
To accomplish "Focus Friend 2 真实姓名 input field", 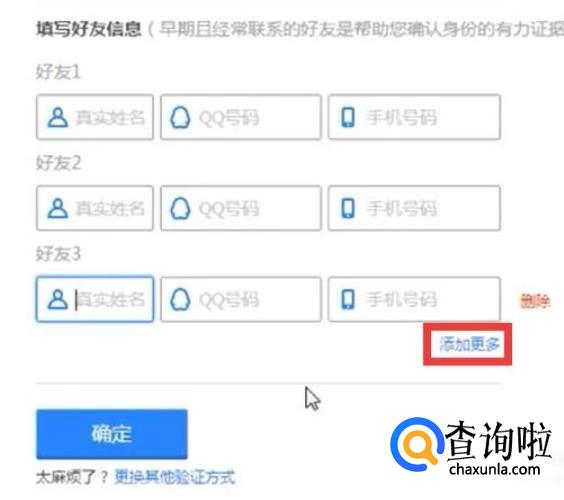I will coord(95,208).
